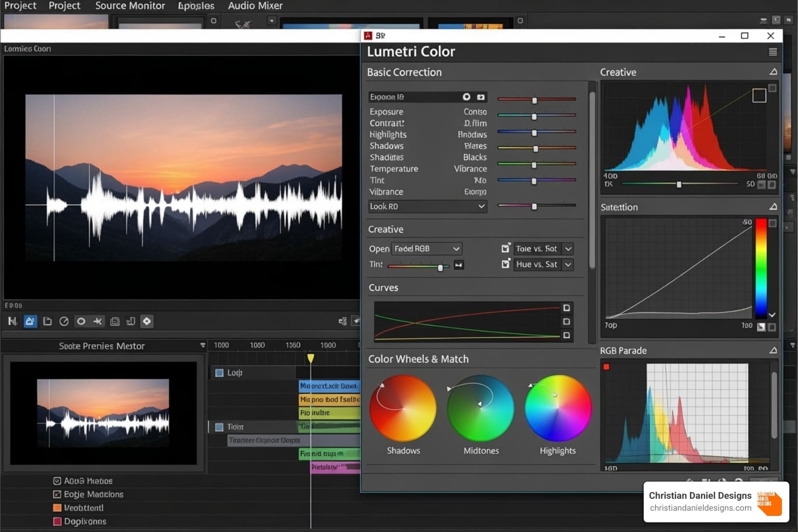This screenshot has width=798, height=532.
Task: Click the yellow Mis pno clip on timeline
Action: 329,400
